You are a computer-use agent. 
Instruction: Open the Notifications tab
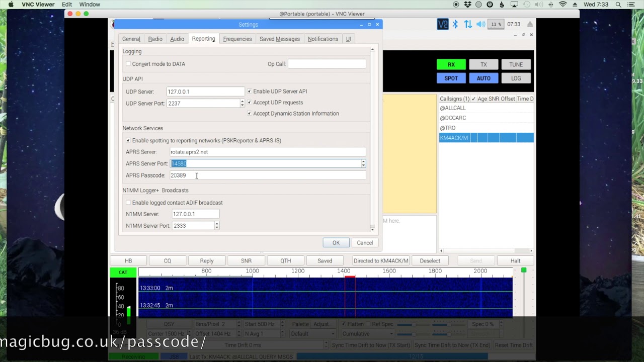coord(323,39)
